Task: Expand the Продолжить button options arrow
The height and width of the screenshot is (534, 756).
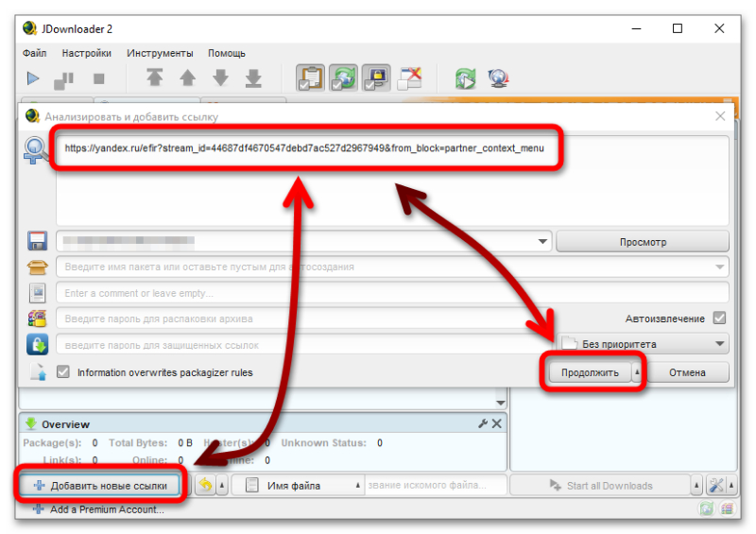Action: (x=636, y=372)
